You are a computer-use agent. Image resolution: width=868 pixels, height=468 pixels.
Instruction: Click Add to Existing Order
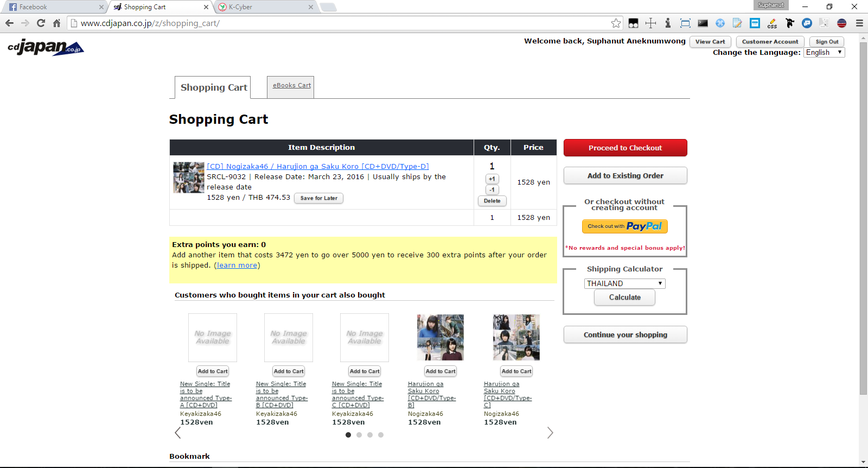625,175
